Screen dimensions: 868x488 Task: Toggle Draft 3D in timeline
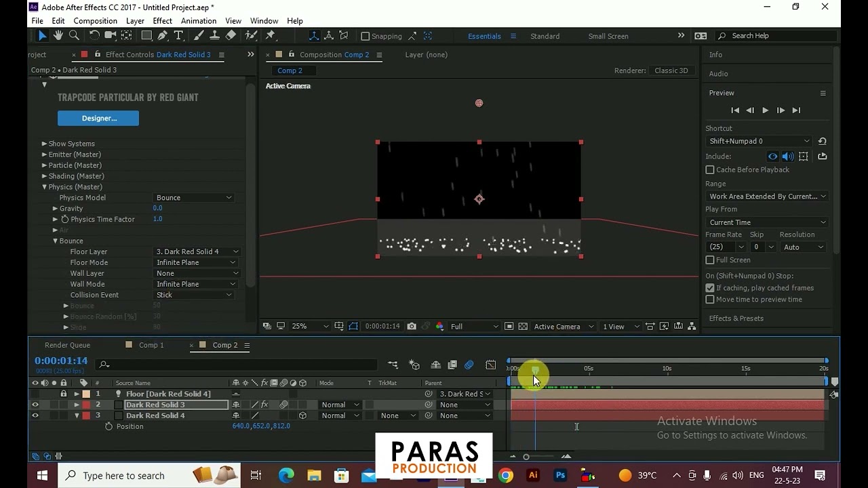coord(414,365)
